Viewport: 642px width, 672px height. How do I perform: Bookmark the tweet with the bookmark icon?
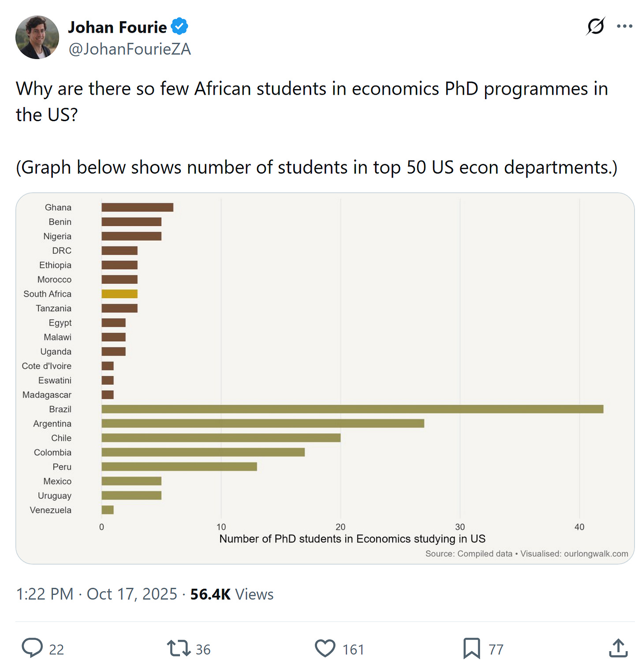pos(472,649)
